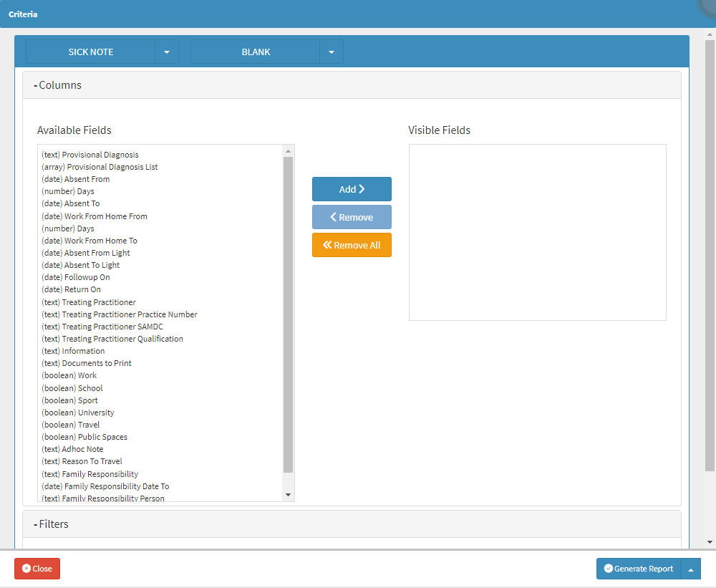The height and width of the screenshot is (588, 716).
Task: Open the BLANK dropdown arrow
Action: coord(332,52)
